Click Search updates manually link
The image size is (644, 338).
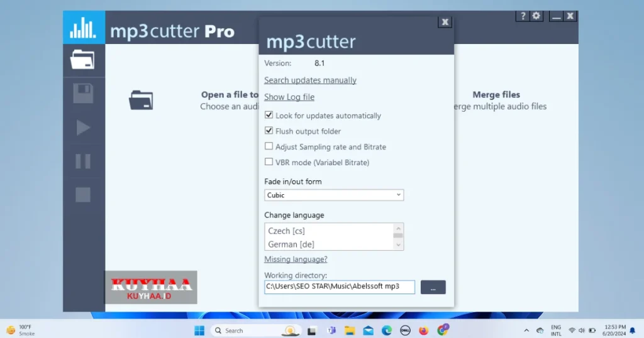310,80
